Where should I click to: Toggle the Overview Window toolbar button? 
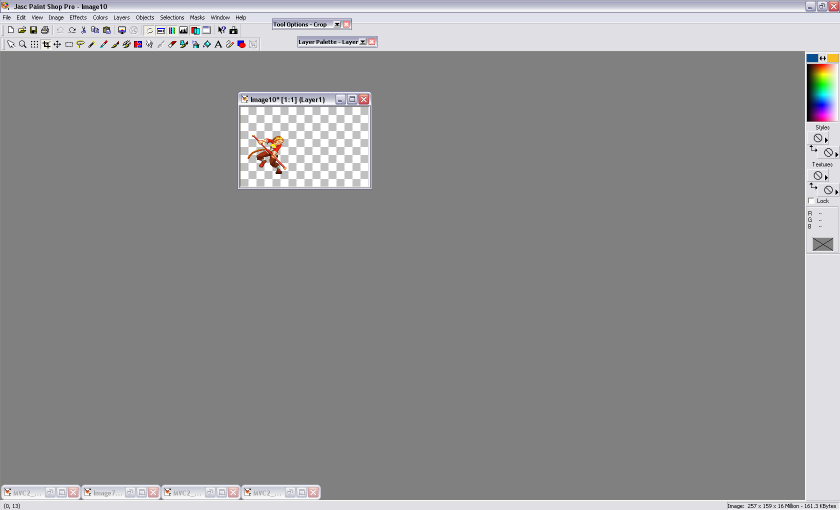206,30
